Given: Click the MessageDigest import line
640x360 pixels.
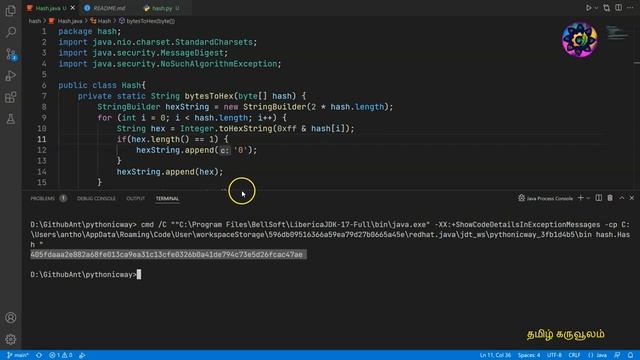Looking at the screenshot, I should [x=143, y=53].
